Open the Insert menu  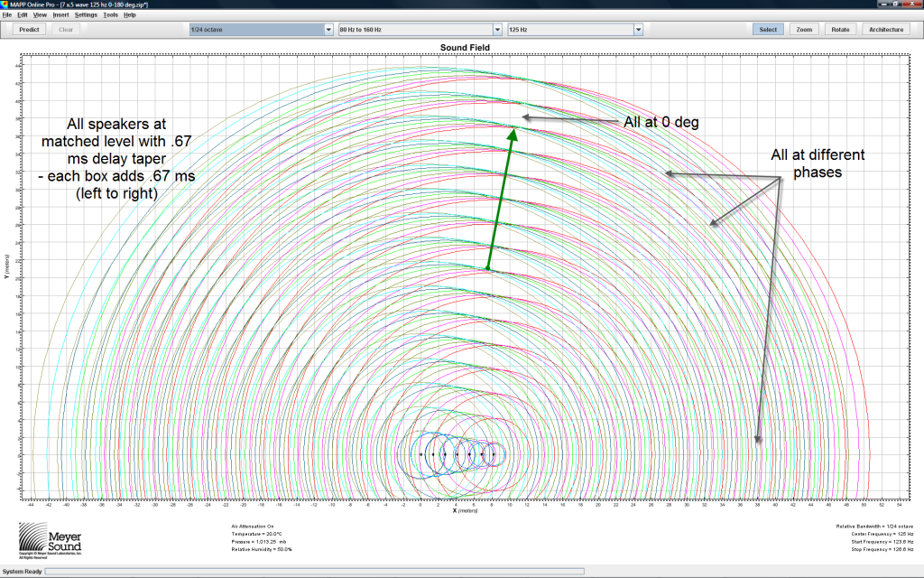(60, 14)
